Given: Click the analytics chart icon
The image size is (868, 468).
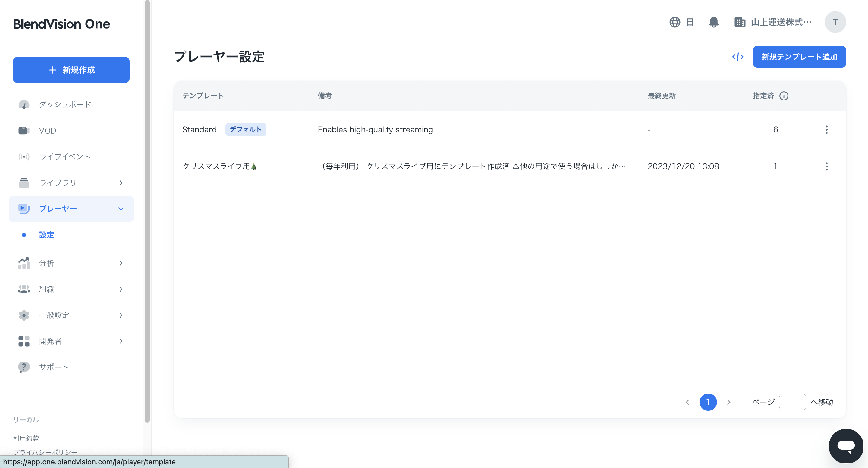Looking at the screenshot, I should coord(24,263).
